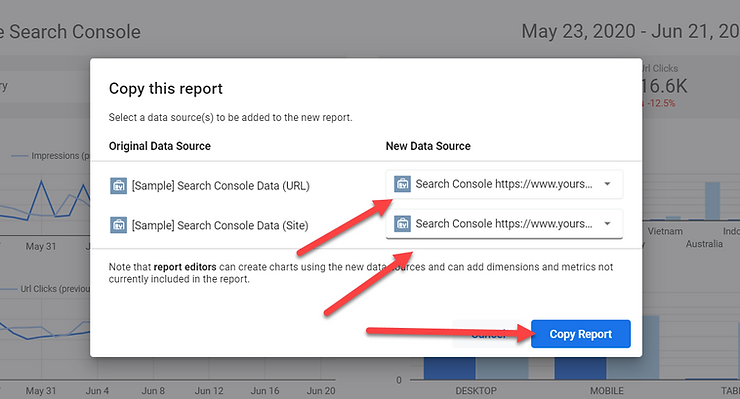This screenshot has width=740, height=399.
Task: Click the icon beside [Sample] Search Console Data (Site)
Action: click(x=118, y=225)
